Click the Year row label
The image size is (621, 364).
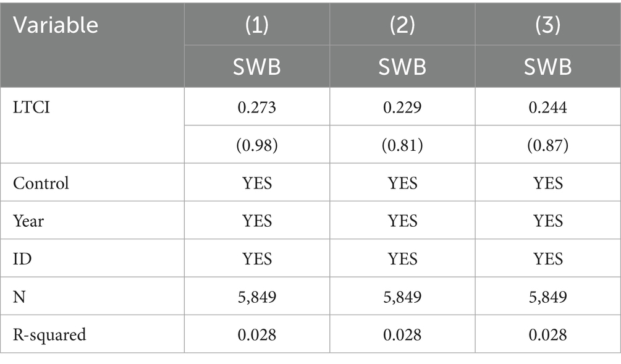(x=28, y=221)
